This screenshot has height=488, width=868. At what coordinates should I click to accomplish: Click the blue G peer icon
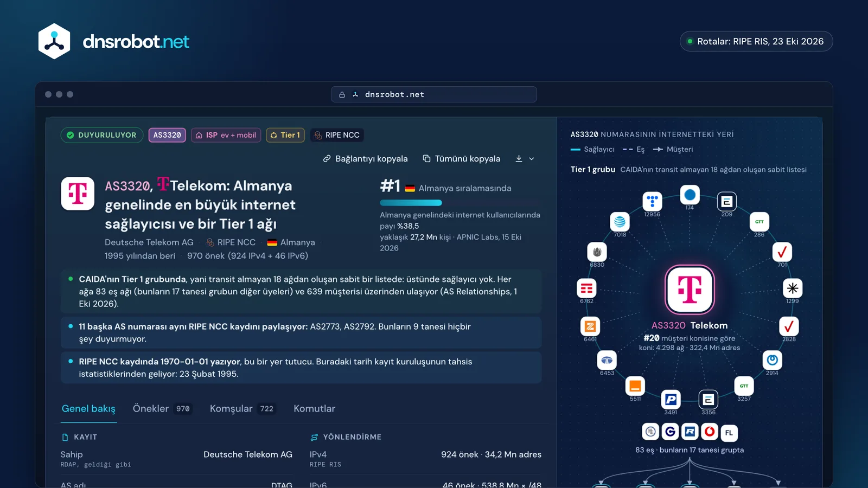pyautogui.click(x=670, y=432)
